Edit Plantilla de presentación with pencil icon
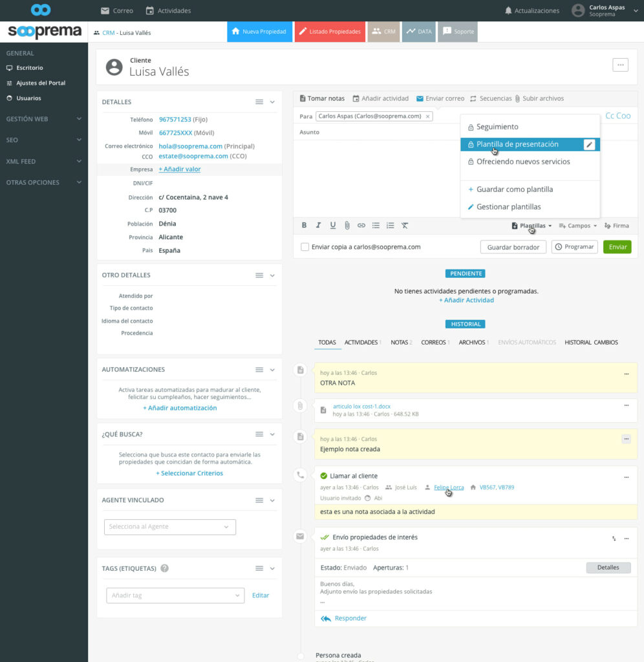The width and height of the screenshot is (644, 662). click(589, 144)
